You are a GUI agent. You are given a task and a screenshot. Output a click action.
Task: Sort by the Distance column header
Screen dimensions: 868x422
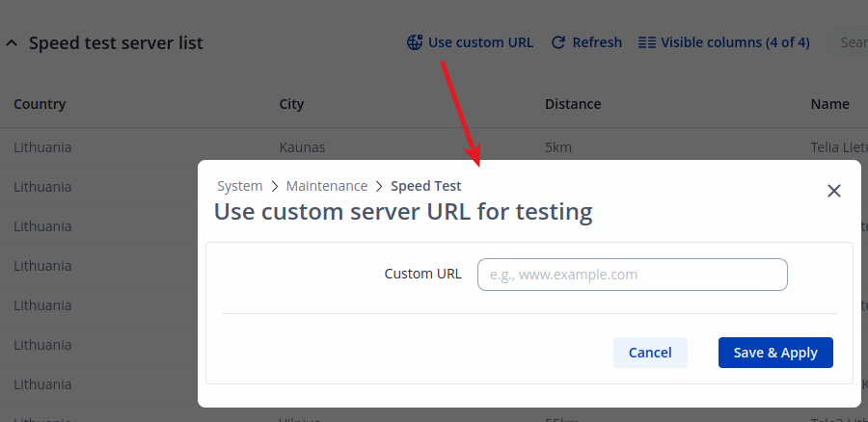coord(572,104)
